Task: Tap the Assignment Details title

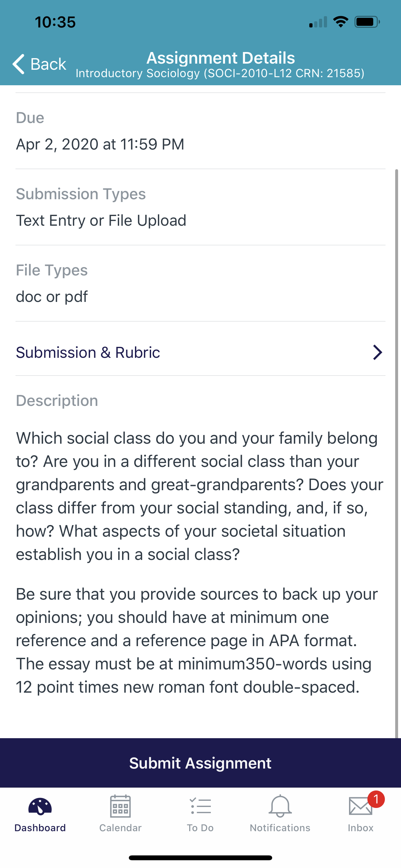Action: 221,57
